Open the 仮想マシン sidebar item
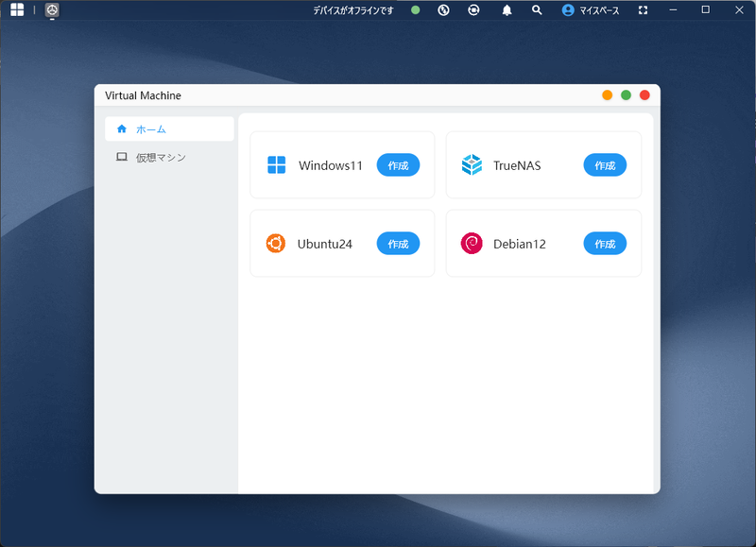 pyautogui.click(x=169, y=157)
